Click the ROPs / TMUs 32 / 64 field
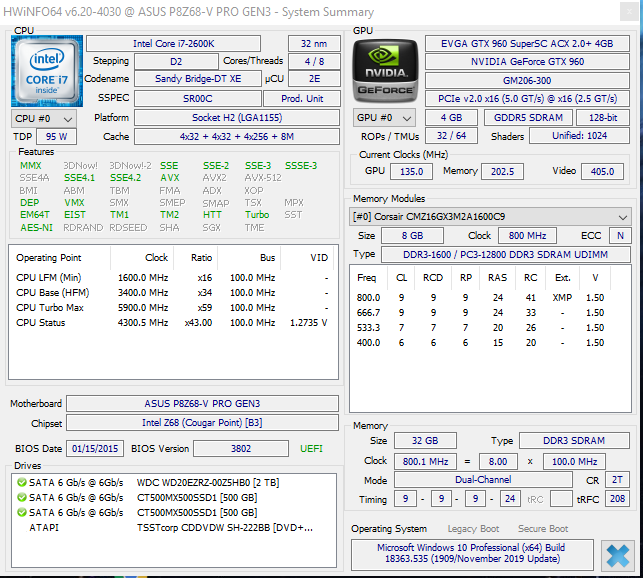 tap(451, 136)
